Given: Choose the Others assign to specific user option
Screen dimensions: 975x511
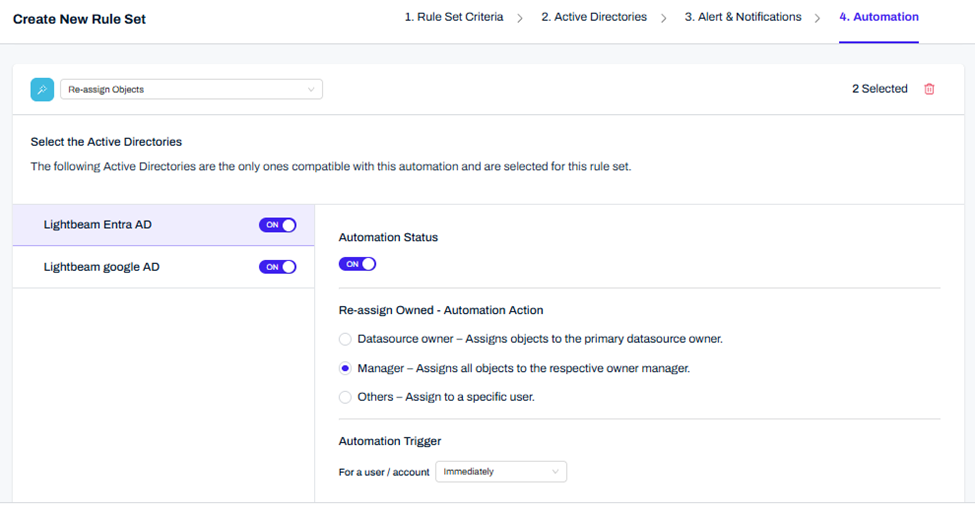Looking at the screenshot, I should click(x=345, y=397).
